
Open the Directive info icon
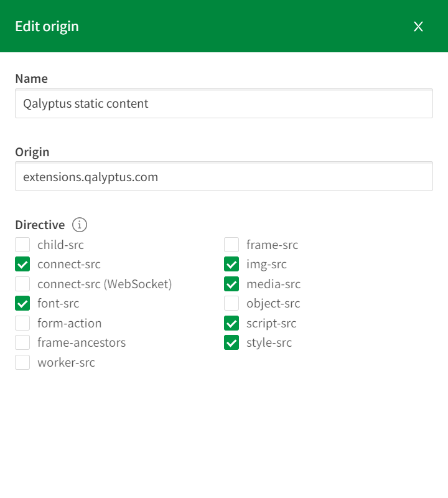click(80, 225)
